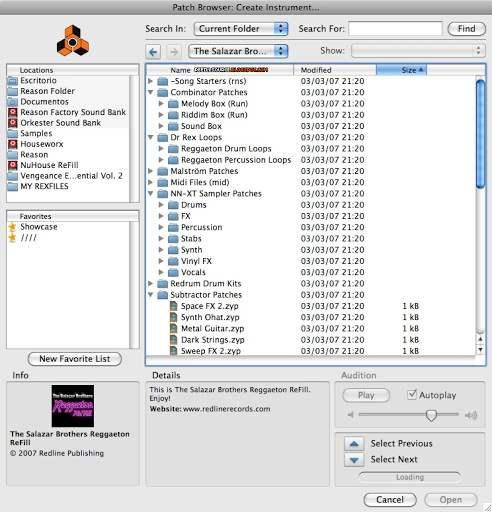Click the Escritorio folder icon
Screen dimensions: 492x512
tap(13, 81)
